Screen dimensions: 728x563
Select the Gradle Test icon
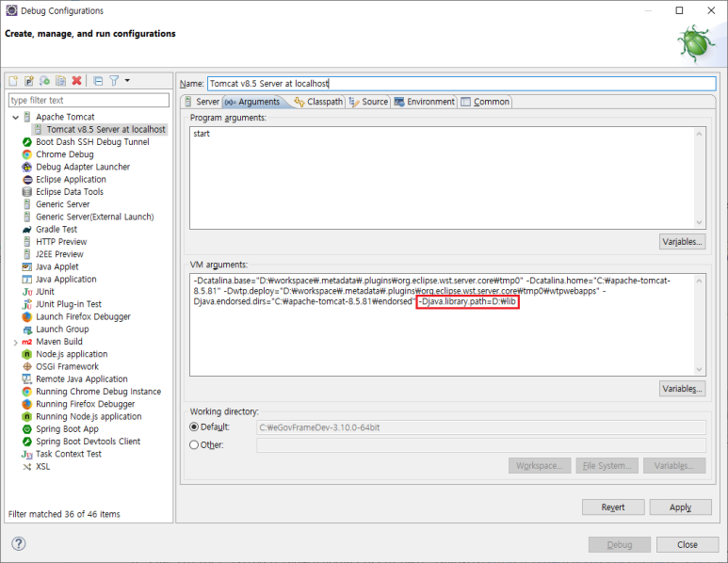27,230
